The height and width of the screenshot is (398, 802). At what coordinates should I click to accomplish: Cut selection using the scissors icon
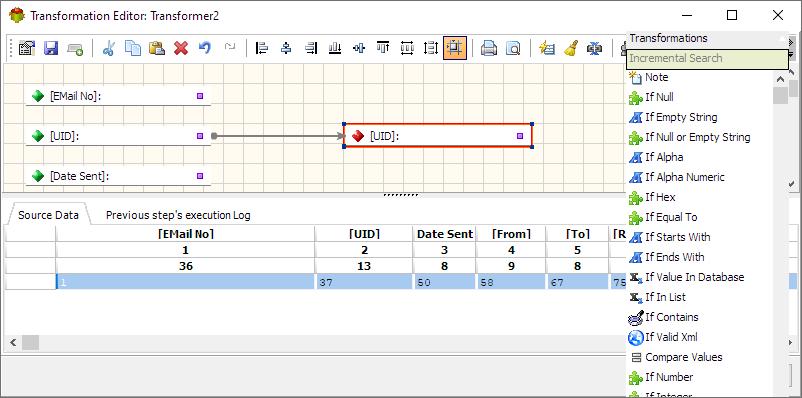click(108, 48)
